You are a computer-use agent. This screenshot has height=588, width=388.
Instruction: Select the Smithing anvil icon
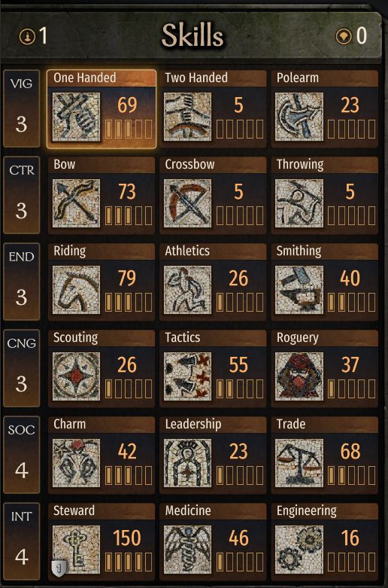click(x=299, y=290)
